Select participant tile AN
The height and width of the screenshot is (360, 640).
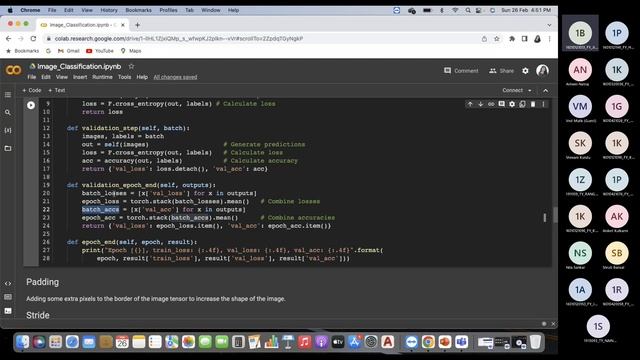(580, 70)
